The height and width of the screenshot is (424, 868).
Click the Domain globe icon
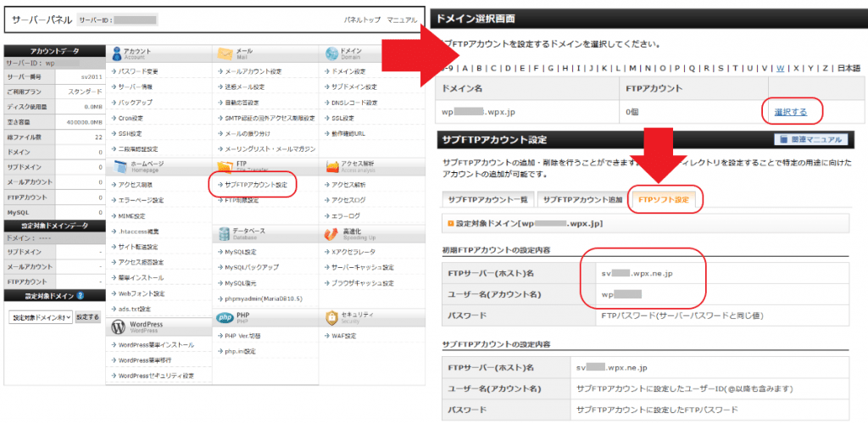click(x=330, y=53)
